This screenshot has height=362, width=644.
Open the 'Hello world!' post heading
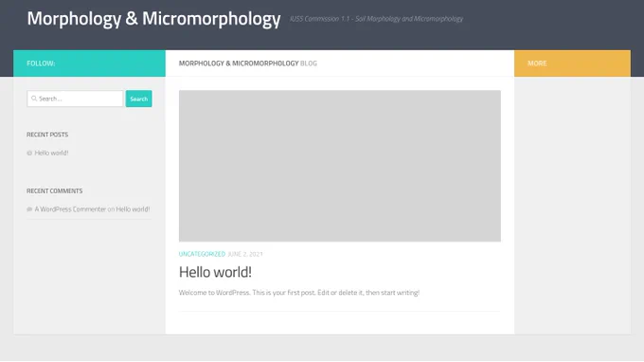(215, 272)
